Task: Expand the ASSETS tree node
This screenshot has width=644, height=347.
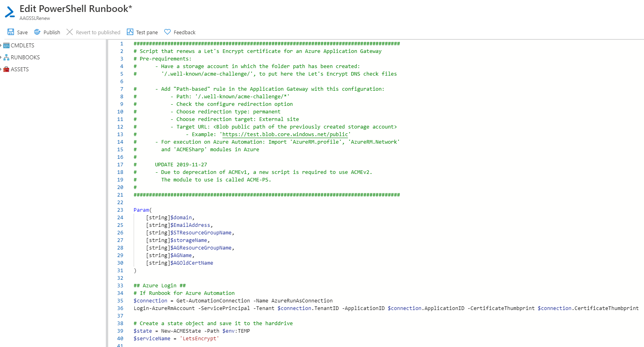Action: pos(1,69)
